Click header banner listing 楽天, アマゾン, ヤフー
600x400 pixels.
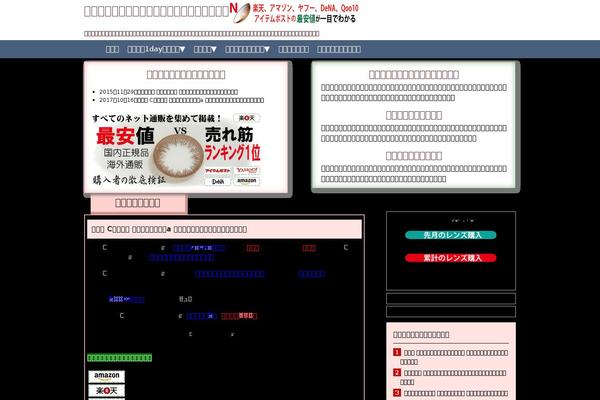pyautogui.click(x=295, y=13)
